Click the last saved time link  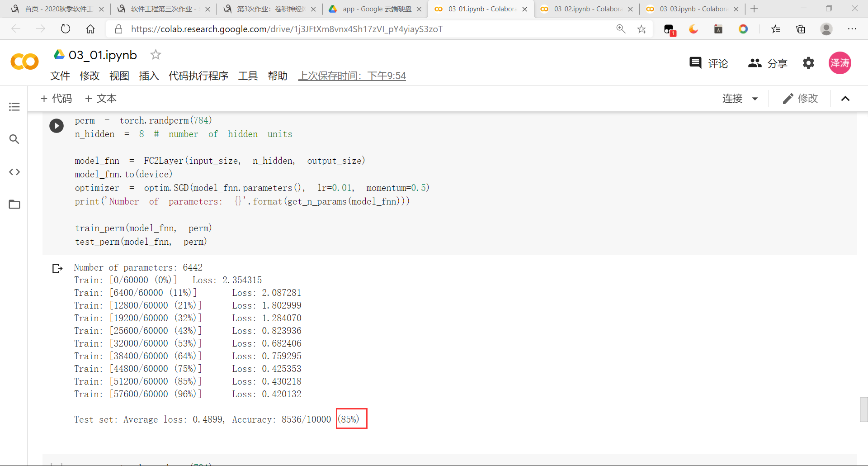coord(352,76)
